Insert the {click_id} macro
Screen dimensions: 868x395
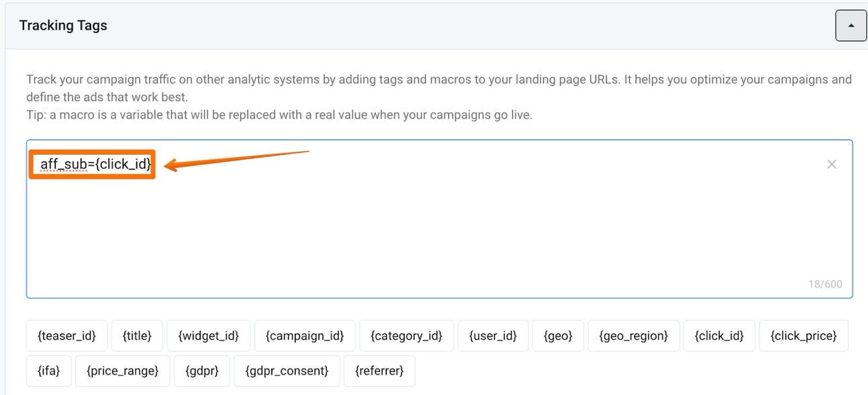[x=719, y=335]
